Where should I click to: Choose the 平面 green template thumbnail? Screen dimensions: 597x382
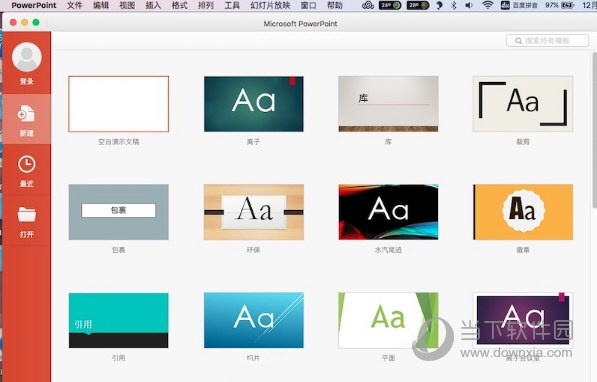[x=388, y=320]
